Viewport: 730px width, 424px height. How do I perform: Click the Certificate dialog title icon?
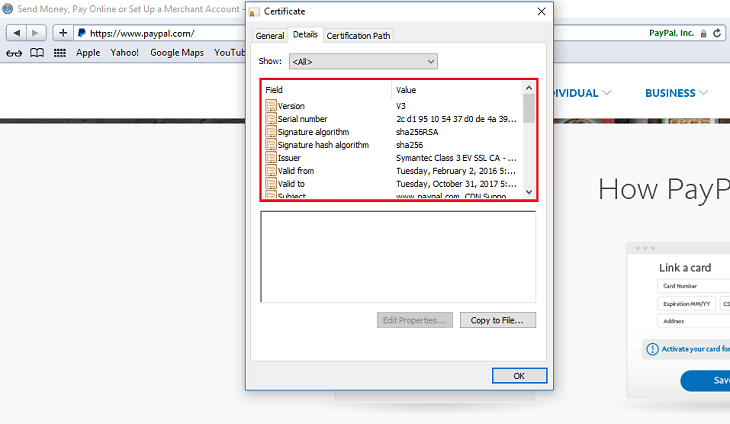click(x=254, y=12)
